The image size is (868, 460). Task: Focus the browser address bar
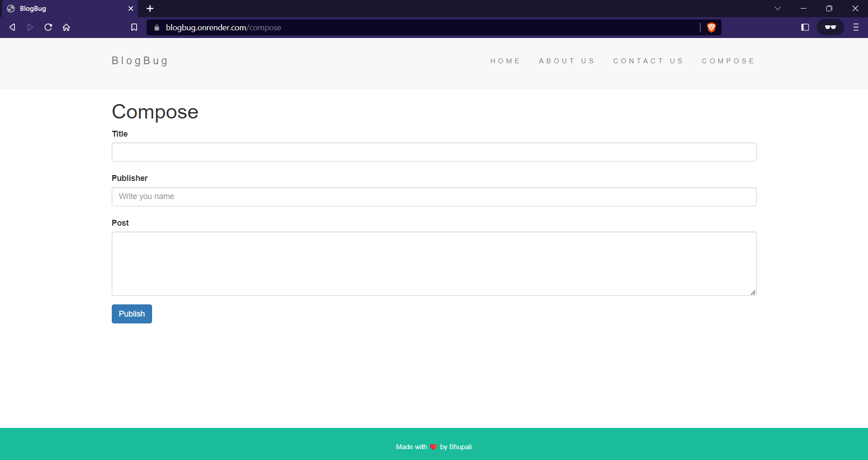407,28
